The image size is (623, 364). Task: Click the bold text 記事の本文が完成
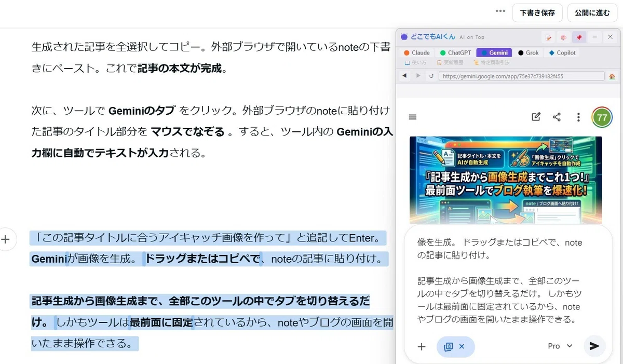coord(179,68)
